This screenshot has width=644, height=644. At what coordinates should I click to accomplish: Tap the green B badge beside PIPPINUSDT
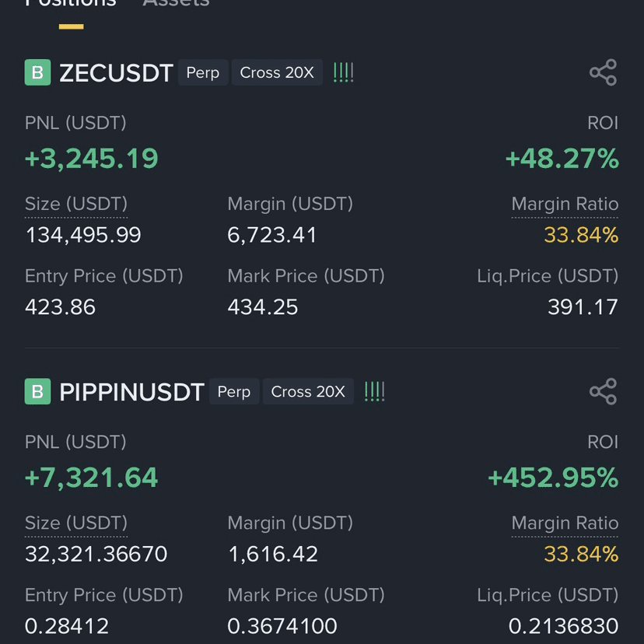coord(38,391)
